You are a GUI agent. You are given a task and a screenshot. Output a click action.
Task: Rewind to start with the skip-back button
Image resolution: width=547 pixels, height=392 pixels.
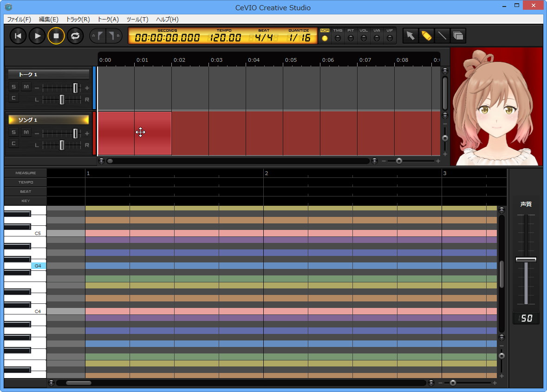coord(18,36)
